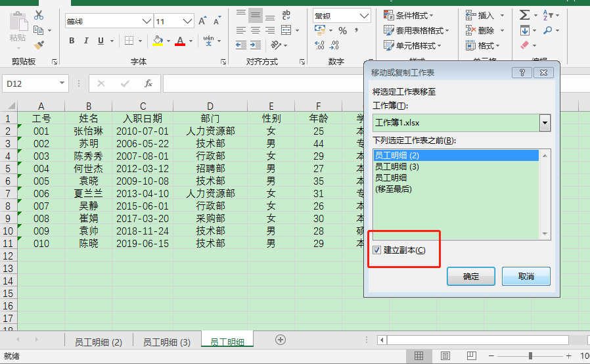This screenshot has width=590, height=364.
Task: Apply Percent style format
Action: 342,30
